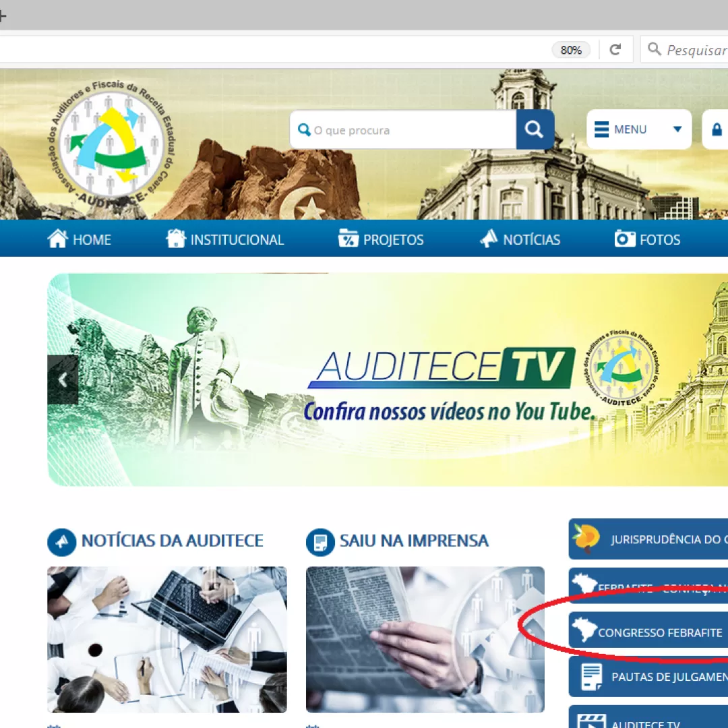Click the AUDITECE TV sidebar button
Viewport: 728px width, 728px height.
pyautogui.click(x=648, y=717)
